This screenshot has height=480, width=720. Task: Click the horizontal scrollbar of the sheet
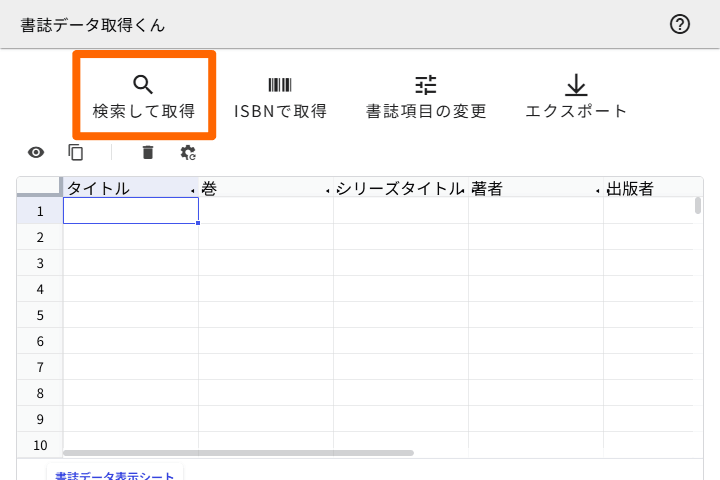[x=238, y=453]
